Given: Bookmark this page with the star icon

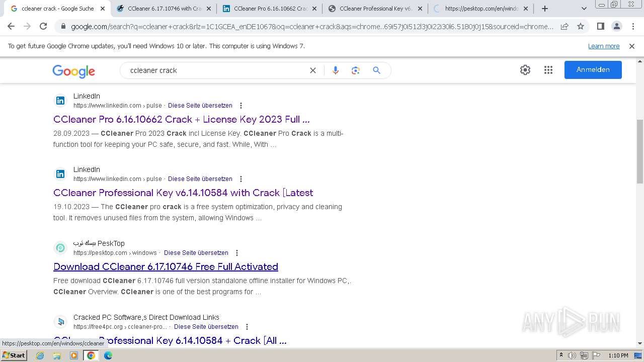Looking at the screenshot, I should tap(581, 27).
